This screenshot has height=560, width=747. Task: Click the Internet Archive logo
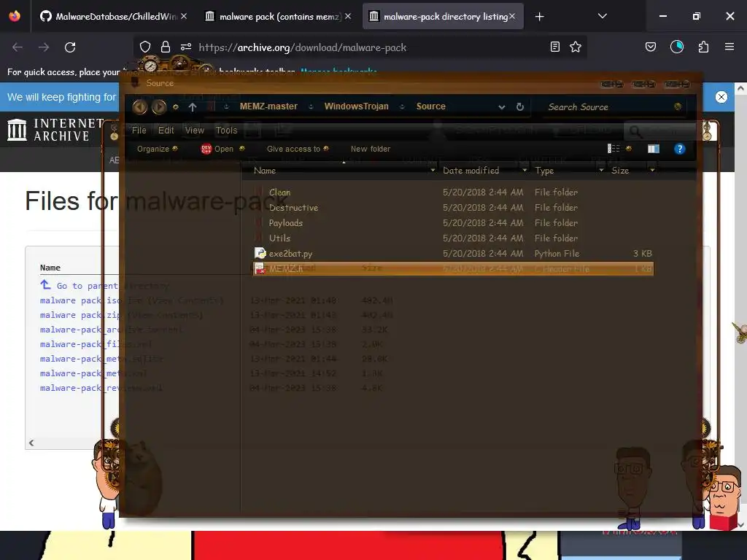point(56,130)
